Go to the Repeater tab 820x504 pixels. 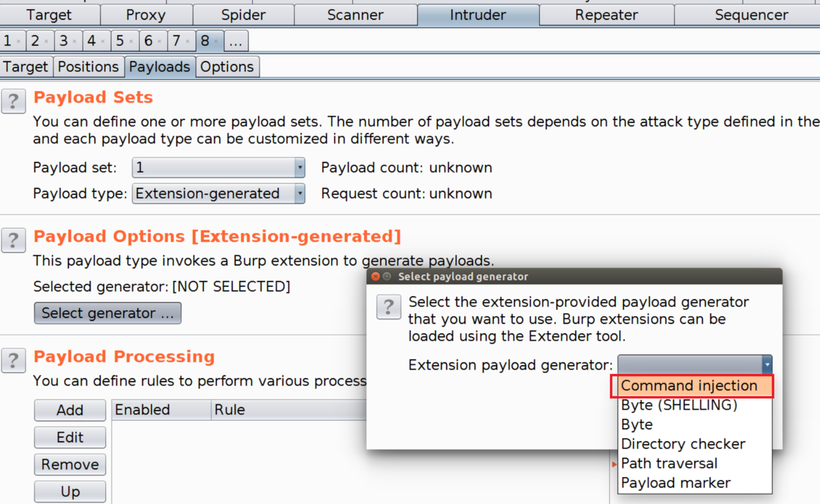tap(606, 14)
